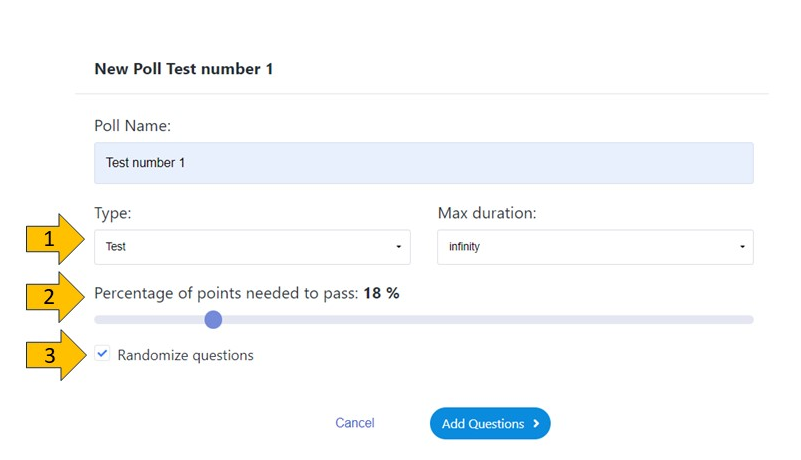The image size is (801, 460).
Task: Uncheck the Randomize questions checkbox
Action: [x=103, y=354]
